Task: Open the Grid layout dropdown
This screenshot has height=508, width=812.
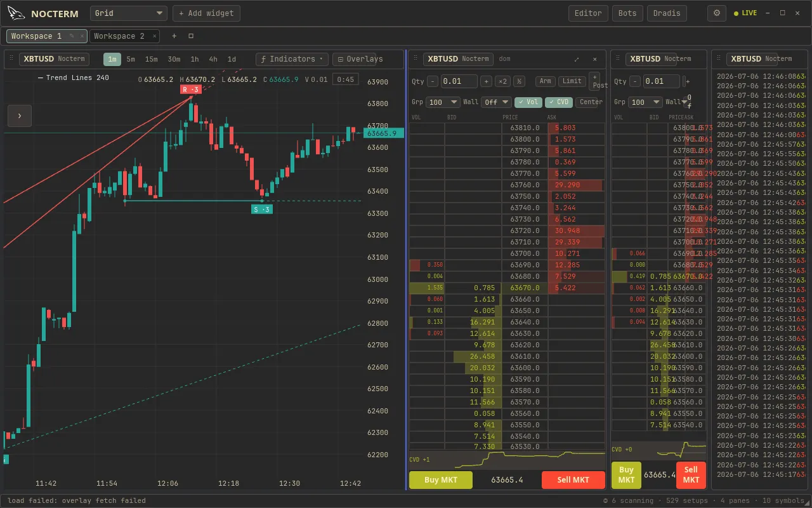Action: pyautogui.click(x=129, y=13)
